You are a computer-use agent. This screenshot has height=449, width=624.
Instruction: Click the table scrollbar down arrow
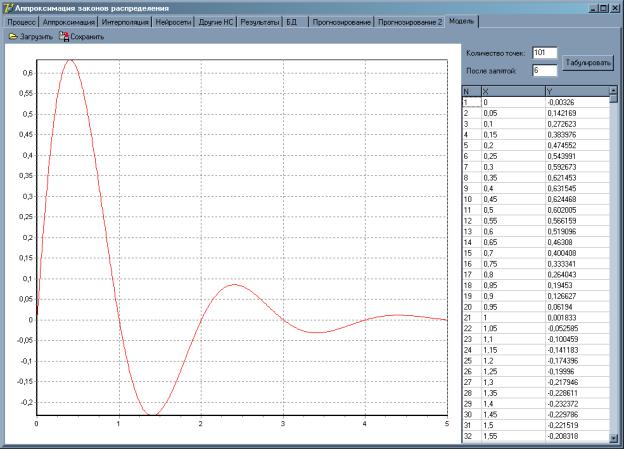point(613,438)
